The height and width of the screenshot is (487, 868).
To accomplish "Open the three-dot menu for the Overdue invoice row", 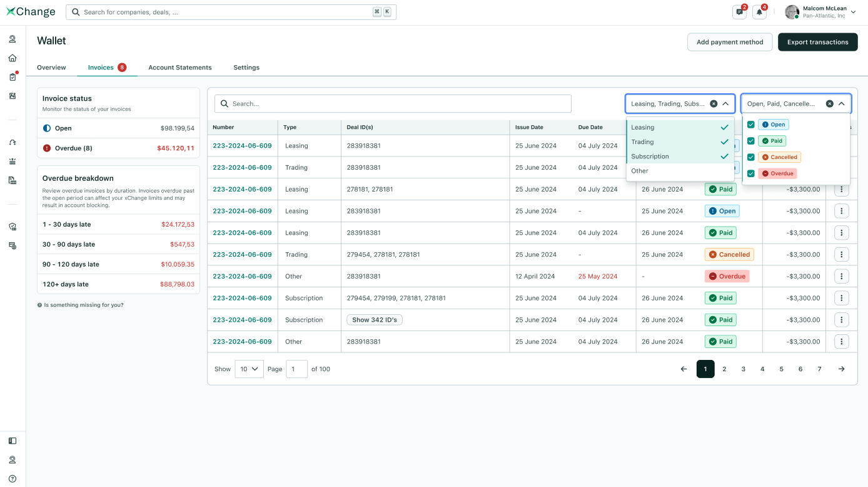I will coord(841,276).
